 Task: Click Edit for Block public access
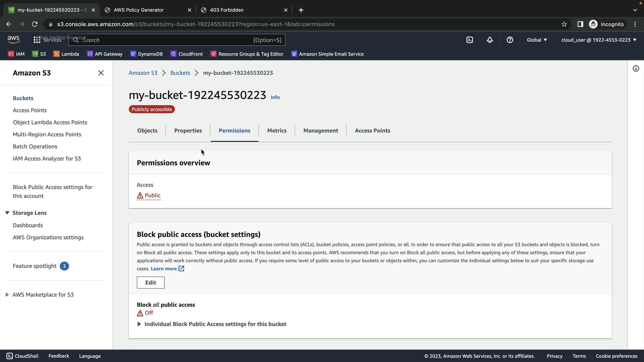click(x=151, y=283)
